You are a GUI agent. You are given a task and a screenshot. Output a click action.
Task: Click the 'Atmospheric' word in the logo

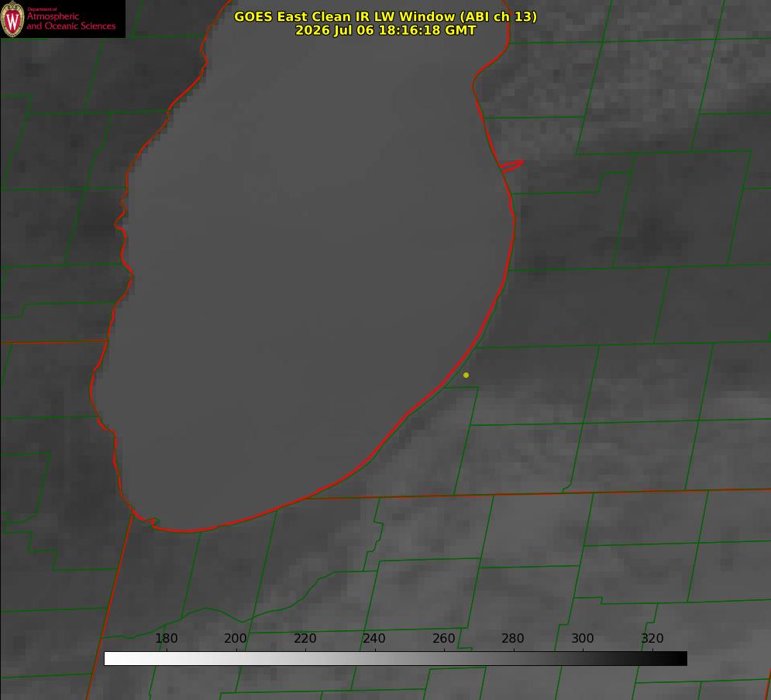[53, 17]
